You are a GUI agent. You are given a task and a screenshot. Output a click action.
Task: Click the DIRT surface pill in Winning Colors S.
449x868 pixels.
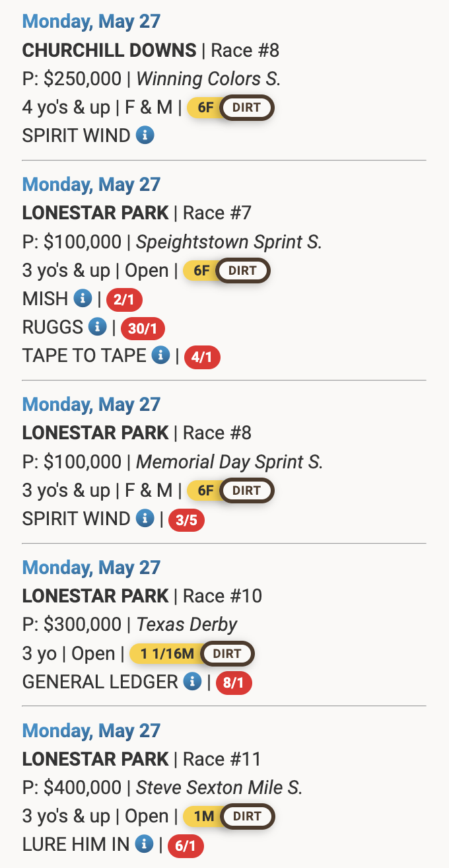point(246,108)
